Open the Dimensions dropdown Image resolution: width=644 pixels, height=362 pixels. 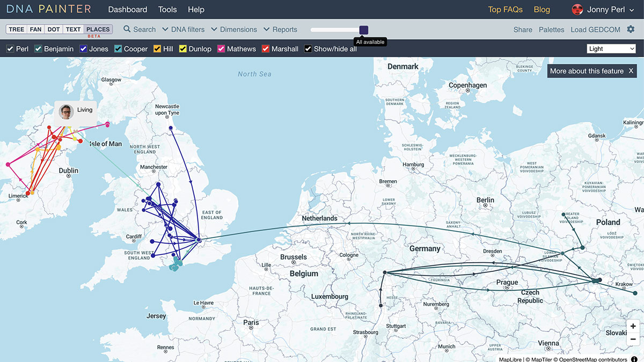coord(234,29)
